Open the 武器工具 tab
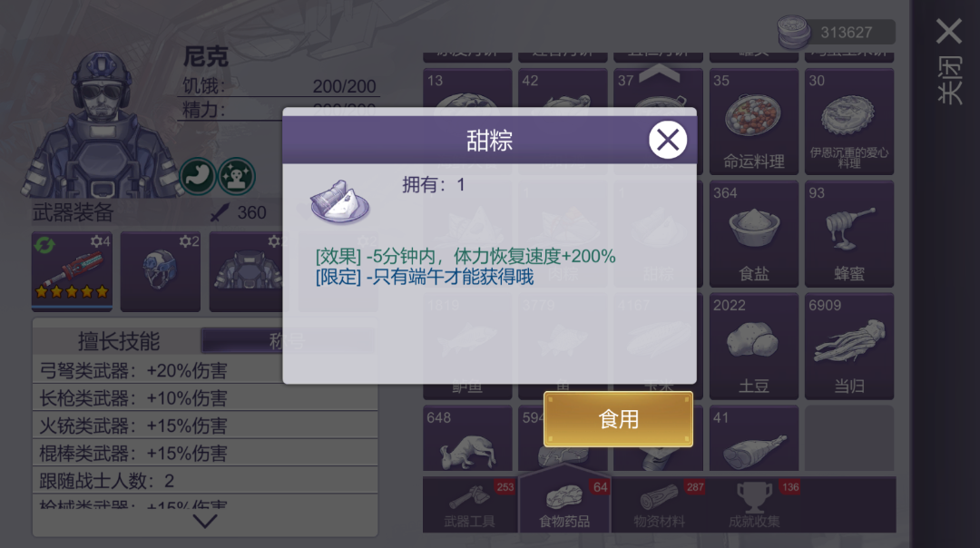The height and width of the screenshot is (548, 980). click(470, 504)
